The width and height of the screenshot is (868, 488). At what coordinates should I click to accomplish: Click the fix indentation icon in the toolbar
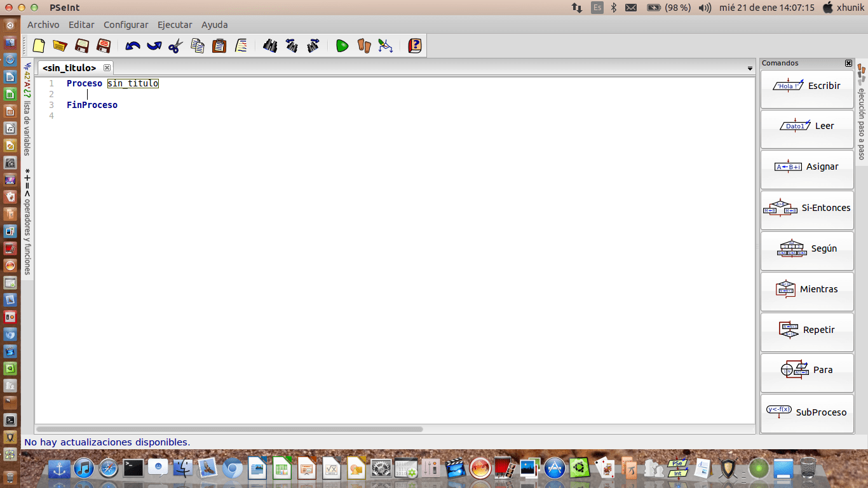(x=241, y=46)
